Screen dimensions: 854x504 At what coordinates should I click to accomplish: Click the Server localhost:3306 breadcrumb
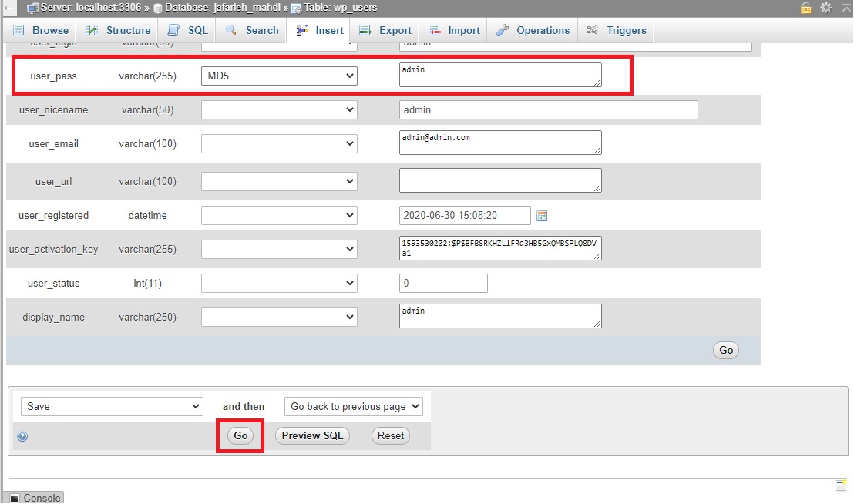point(91,8)
